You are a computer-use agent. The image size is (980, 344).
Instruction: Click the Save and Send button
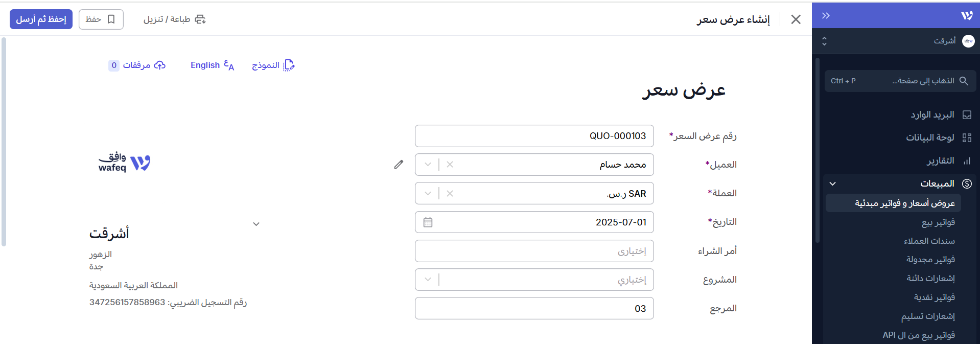pos(41,19)
